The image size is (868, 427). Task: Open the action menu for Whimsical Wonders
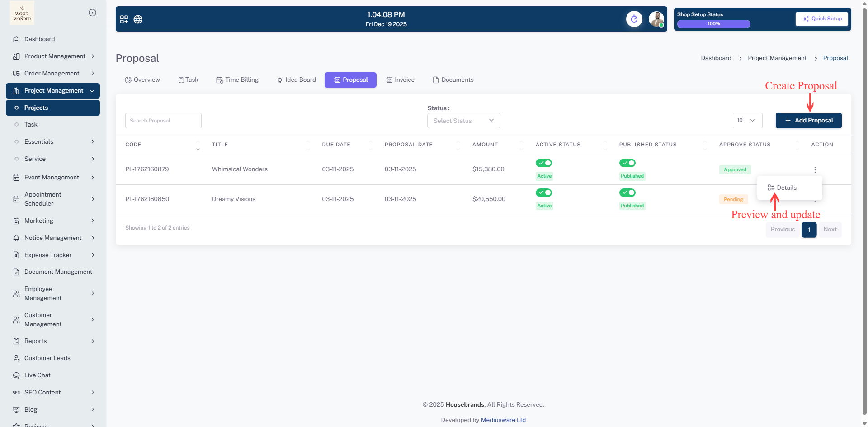(815, 170)
